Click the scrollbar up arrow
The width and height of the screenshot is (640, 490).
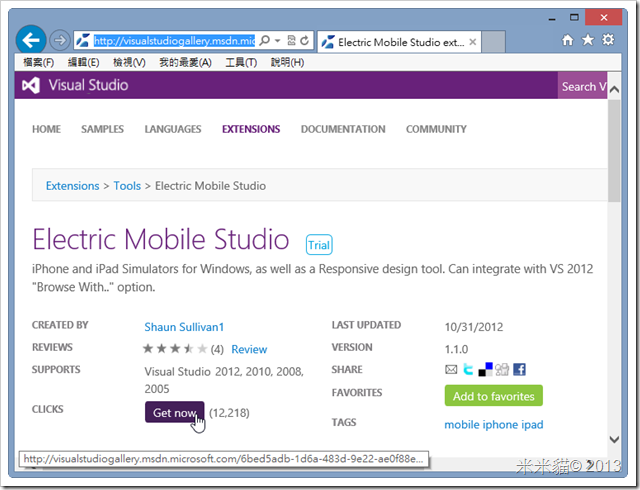click(x=614, y=89)
